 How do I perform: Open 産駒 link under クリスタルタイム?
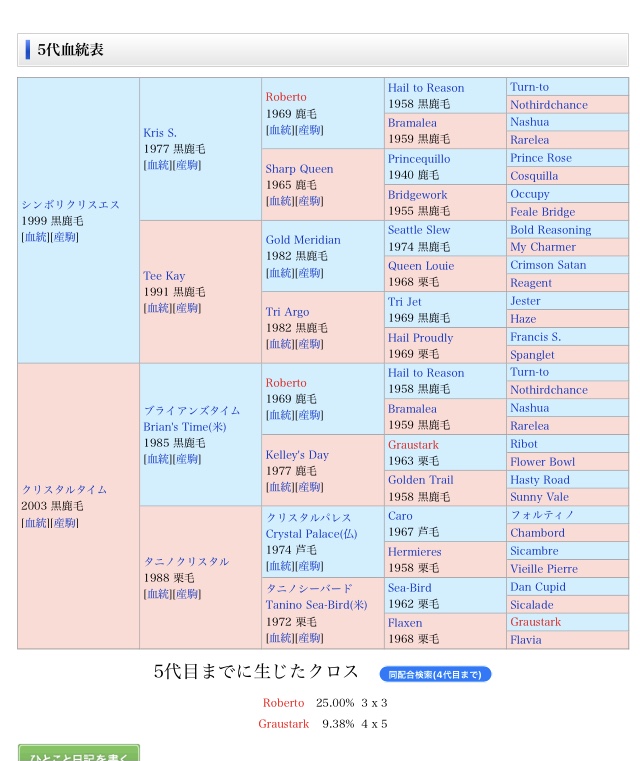click(64, 523)
